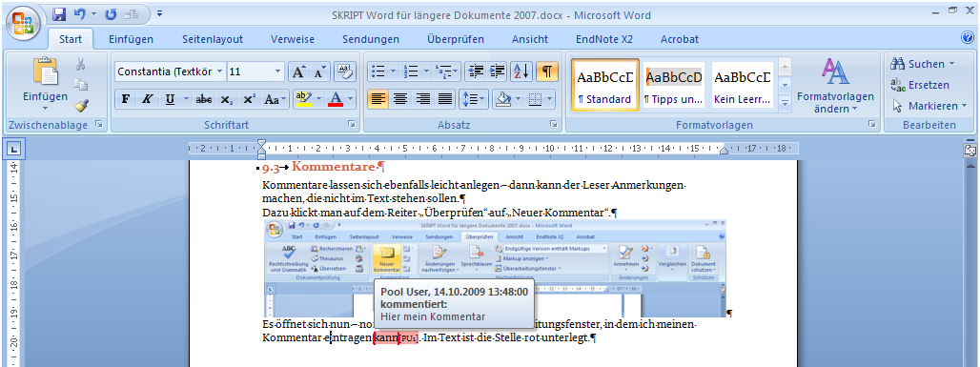
Task: Customize the quick access toolbar dropdown
Action: tap(159, 13)
